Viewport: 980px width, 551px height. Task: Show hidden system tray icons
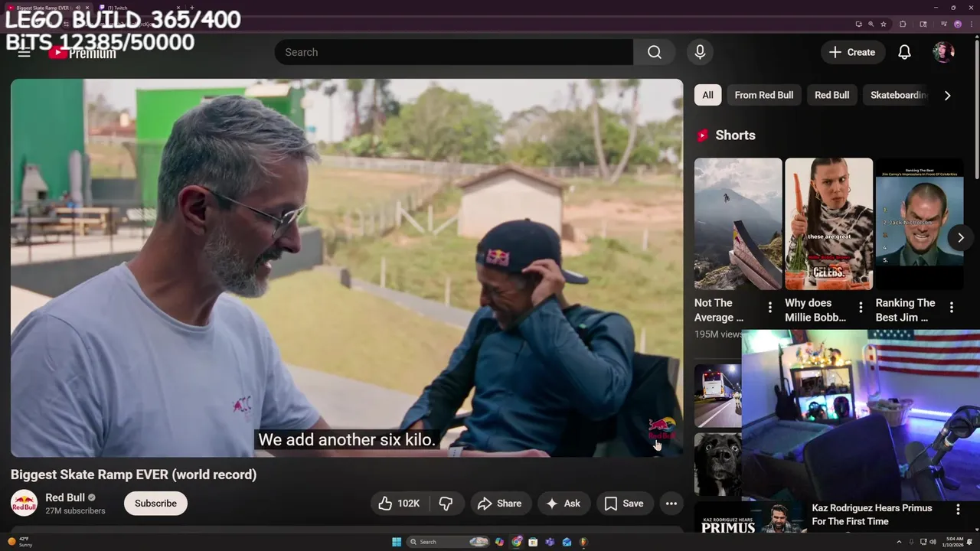pyautogui.click(x=899, y=542)
